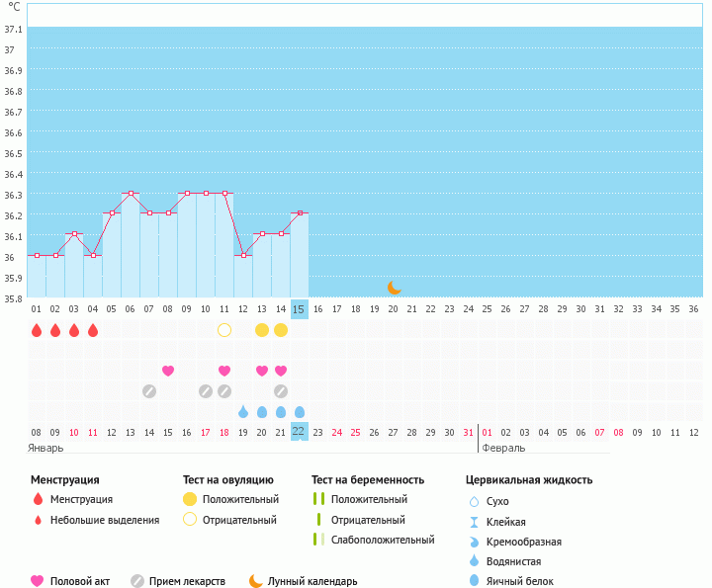This screenshot has width=712, height=588.
Task: Click the heart icon on cycle day 08
Action: click(x=168, y=371)
